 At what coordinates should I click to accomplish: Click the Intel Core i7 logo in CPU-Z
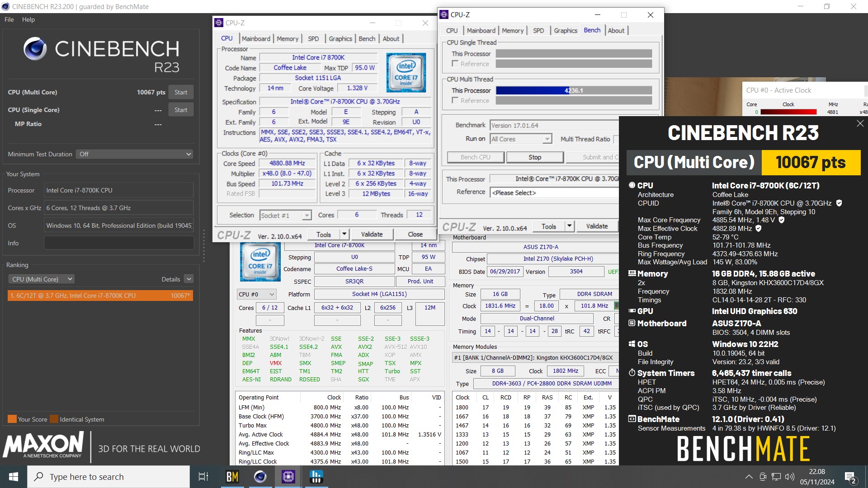click(406, 73)
